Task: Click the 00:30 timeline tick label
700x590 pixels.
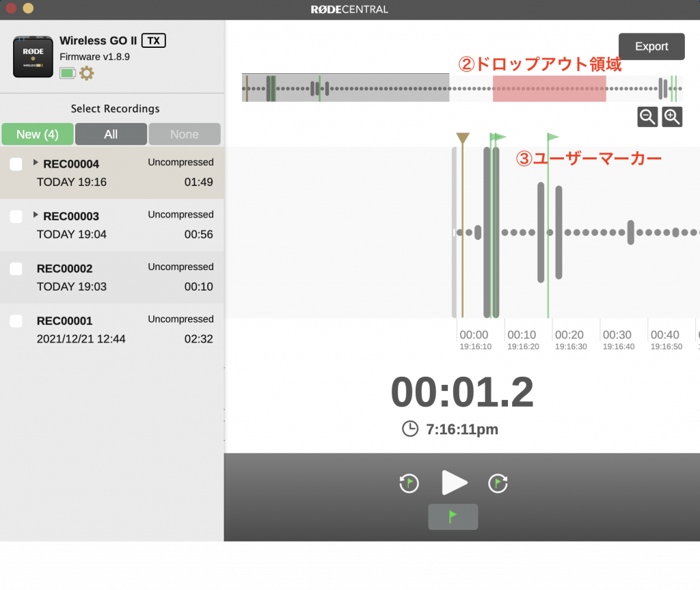Action: point(617,334)
